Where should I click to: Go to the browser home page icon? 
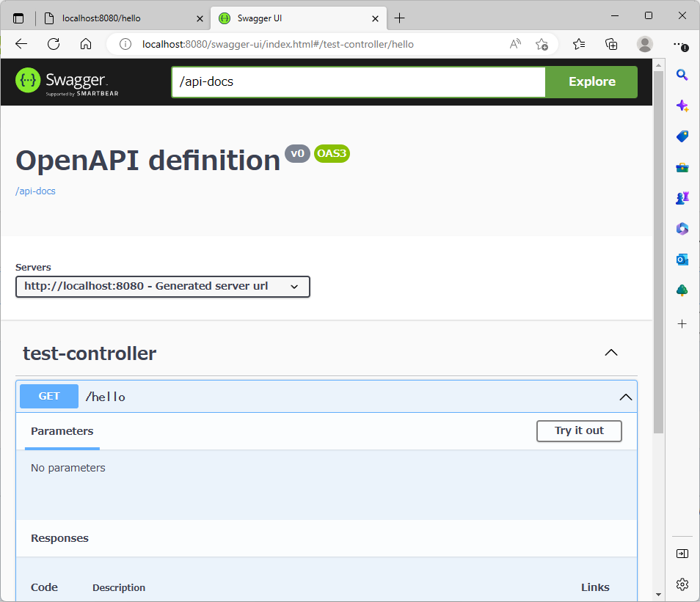[x=86, y=44]
